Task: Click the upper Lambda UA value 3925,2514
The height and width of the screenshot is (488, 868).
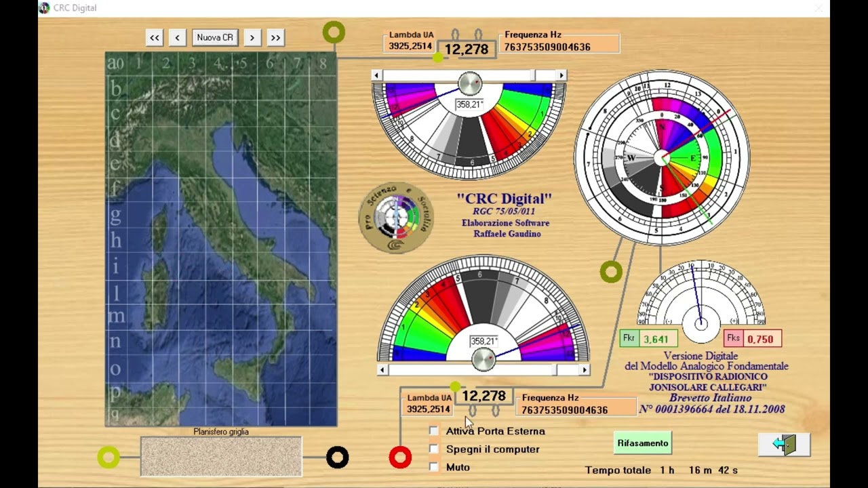Action: tap(410, 46)
